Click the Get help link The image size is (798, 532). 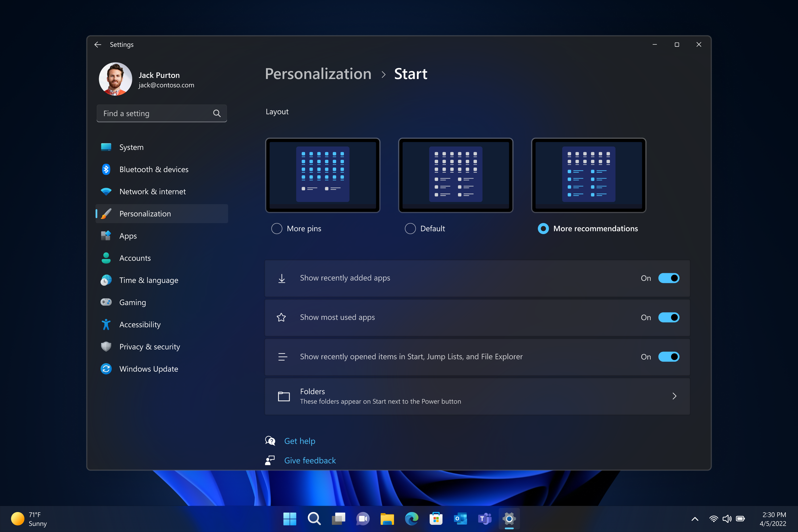click(300, 440)
